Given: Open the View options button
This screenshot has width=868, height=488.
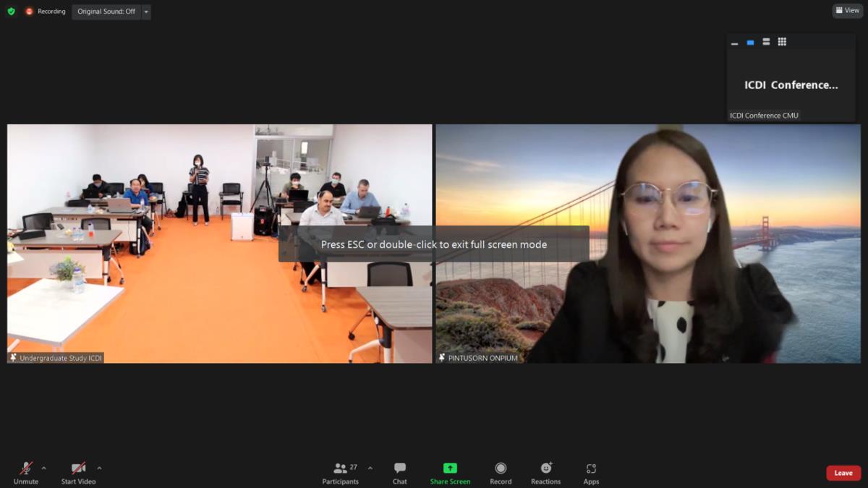Looking at the screenshot, I should [848, 11].
